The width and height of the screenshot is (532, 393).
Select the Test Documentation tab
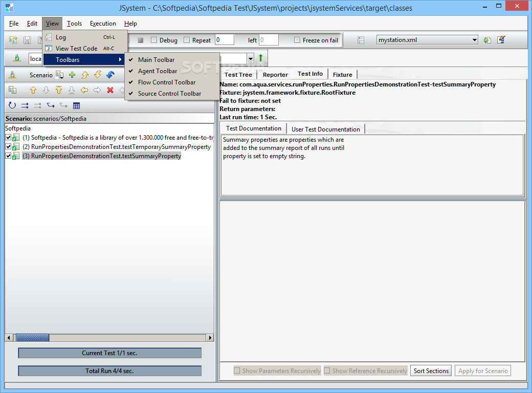pos(254,128)
